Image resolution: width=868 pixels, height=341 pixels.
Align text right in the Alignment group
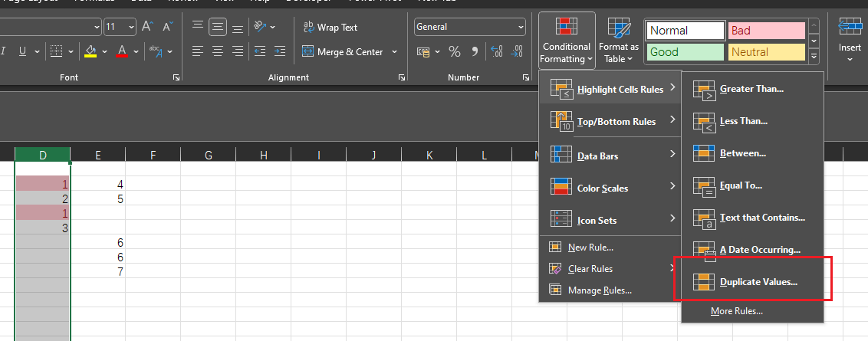[238, 51]
